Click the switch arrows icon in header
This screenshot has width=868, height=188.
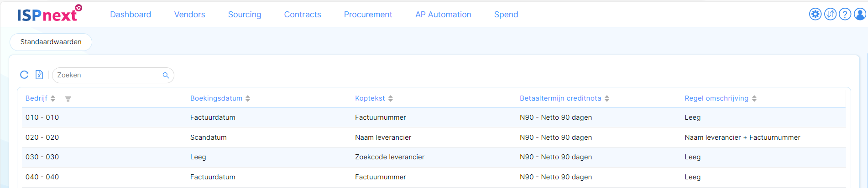[x=830, y=14]
